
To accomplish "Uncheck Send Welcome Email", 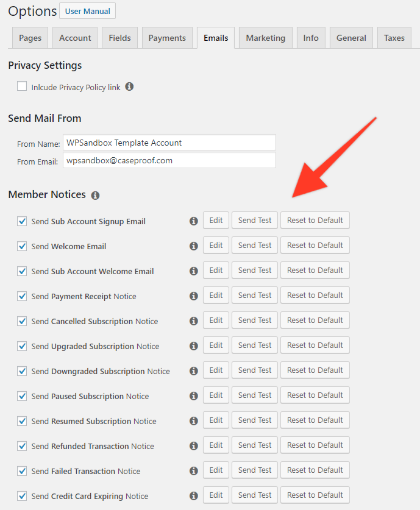I will [22, 244].
